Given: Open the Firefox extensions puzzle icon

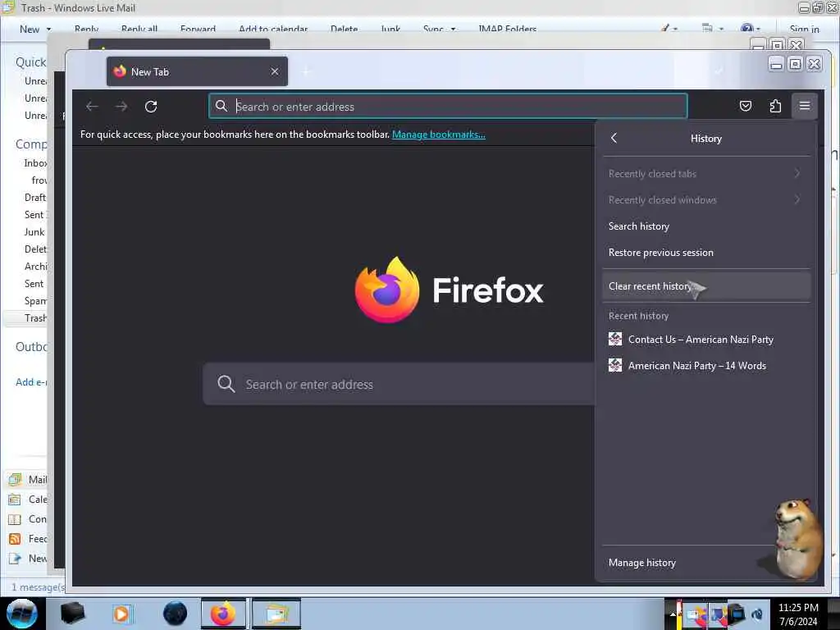Looking at the screenshot, I should pyautogui.click(x=775, y=106).
